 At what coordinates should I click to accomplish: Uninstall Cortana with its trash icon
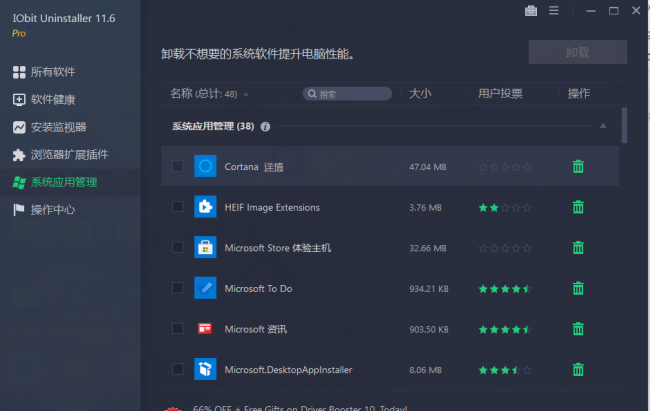click(578, 167)
